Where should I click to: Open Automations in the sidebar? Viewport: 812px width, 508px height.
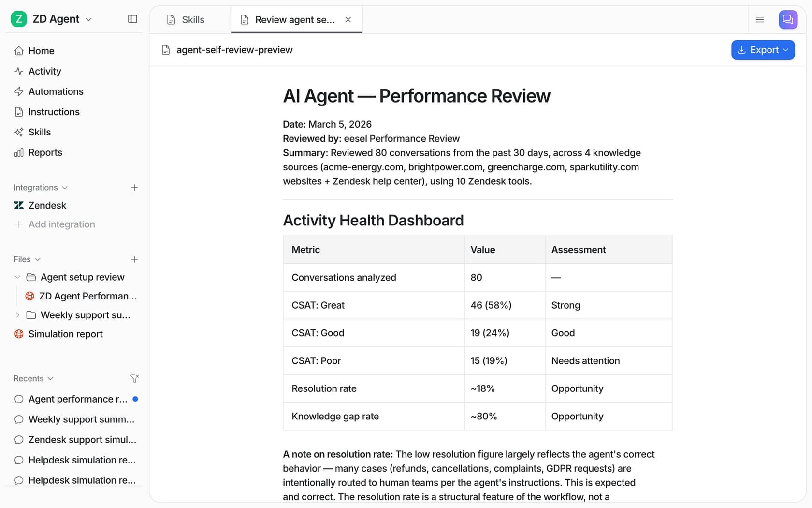pyautogui.click(x=56, y=91)
